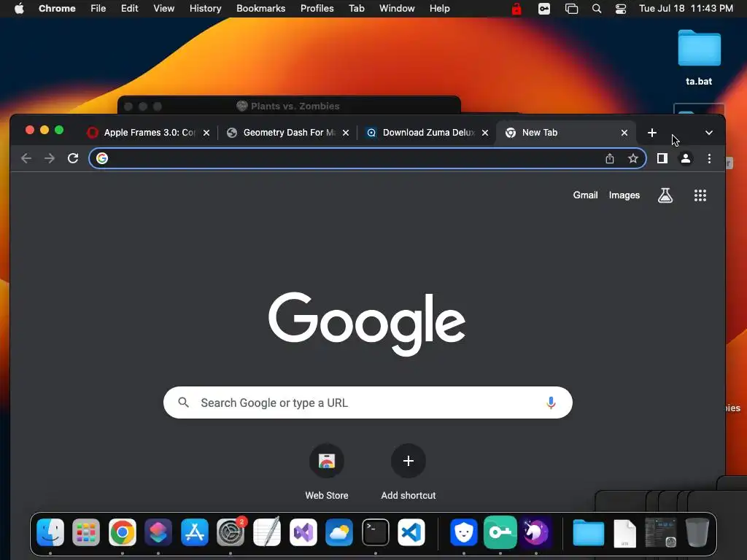The width and height of the screenshot is (747, 560).
Task: Open Weather app from the Dock
Action: 339,532
